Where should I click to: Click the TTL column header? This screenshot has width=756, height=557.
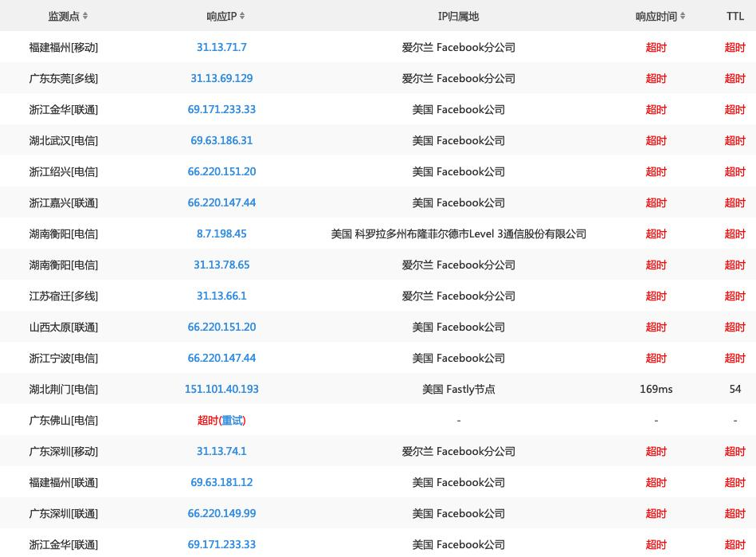(734, 17)
